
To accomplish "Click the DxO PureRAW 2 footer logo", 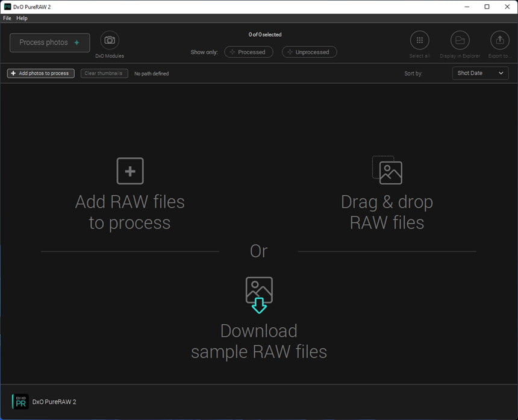I will pyautogui.click(x=20, y=402).
